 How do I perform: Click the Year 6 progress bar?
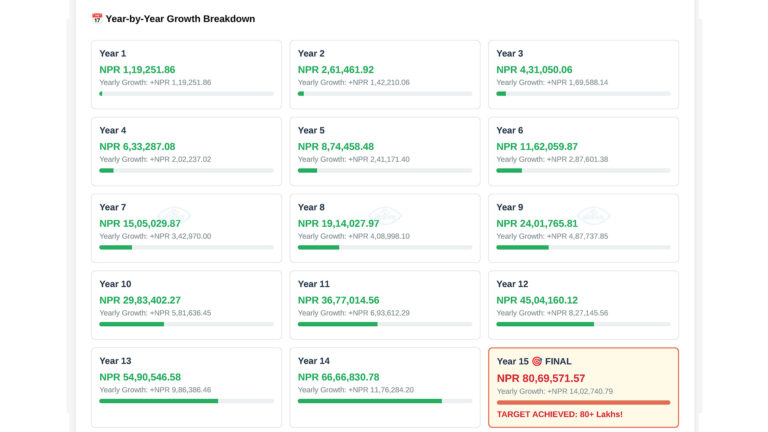click(583, 171)
